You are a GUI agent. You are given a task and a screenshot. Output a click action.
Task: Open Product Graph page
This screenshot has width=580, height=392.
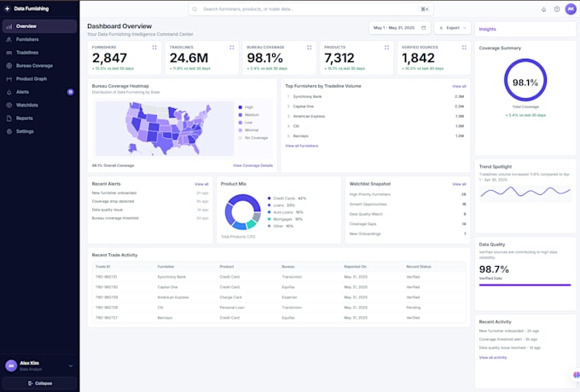pos(39,78)
